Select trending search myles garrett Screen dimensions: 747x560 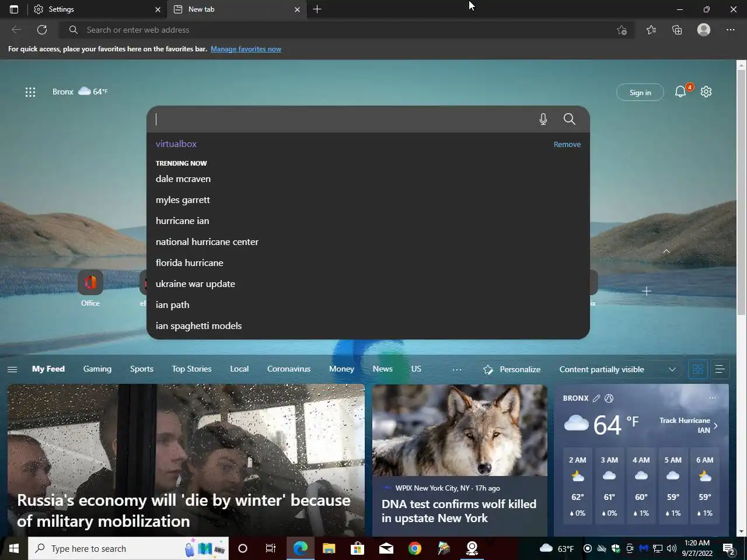click(x=183, y=199)
